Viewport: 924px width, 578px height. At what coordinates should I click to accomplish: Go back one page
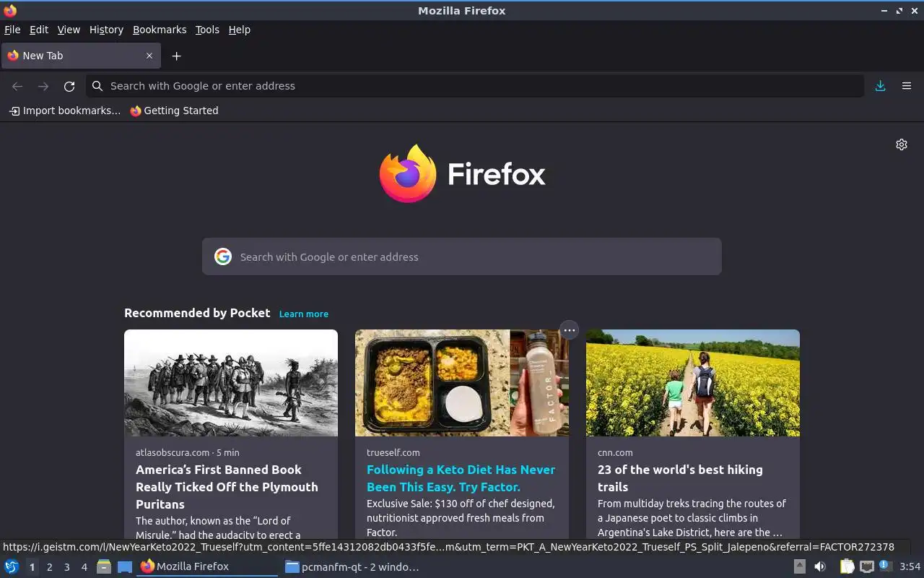[x=17, y=86]
